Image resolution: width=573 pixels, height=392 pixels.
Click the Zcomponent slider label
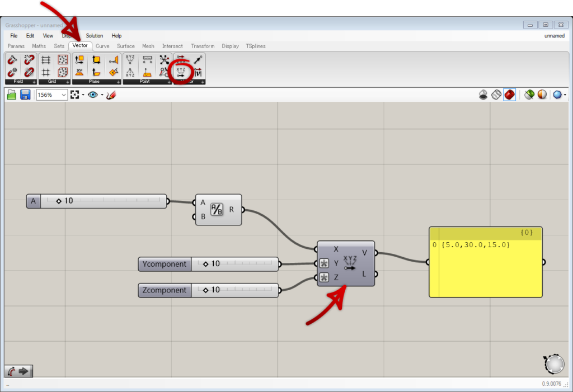[x=165, y=290]
